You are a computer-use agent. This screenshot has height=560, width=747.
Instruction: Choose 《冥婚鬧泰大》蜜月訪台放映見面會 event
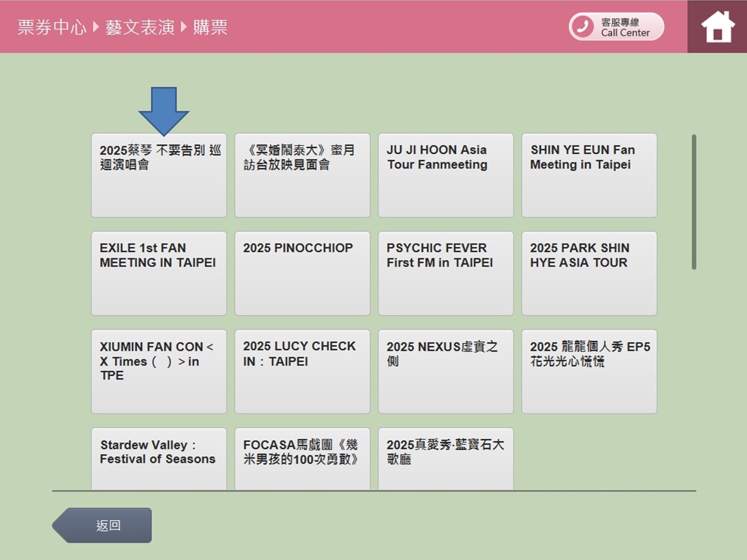[x=302, y=175]
